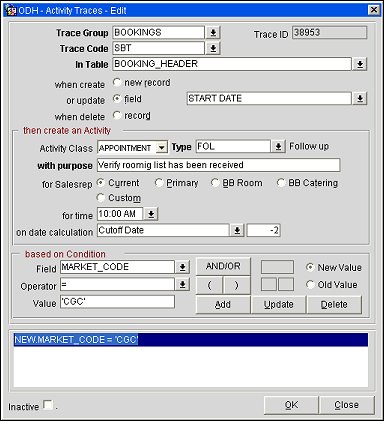Click the AND/OR condition button
The width and height of the screenshot is (384, 421).
point(223,266)
